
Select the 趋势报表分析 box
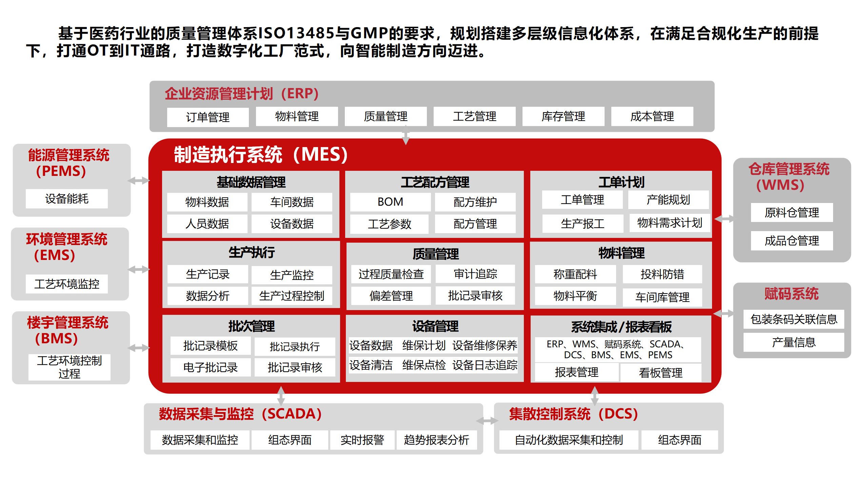(x=436, y=440)
